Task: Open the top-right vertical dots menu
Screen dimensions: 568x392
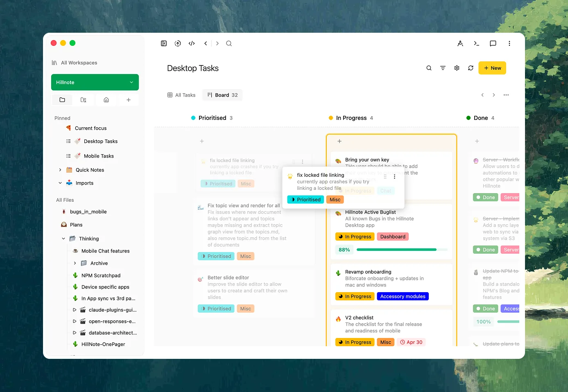Action: pos(509,43)
